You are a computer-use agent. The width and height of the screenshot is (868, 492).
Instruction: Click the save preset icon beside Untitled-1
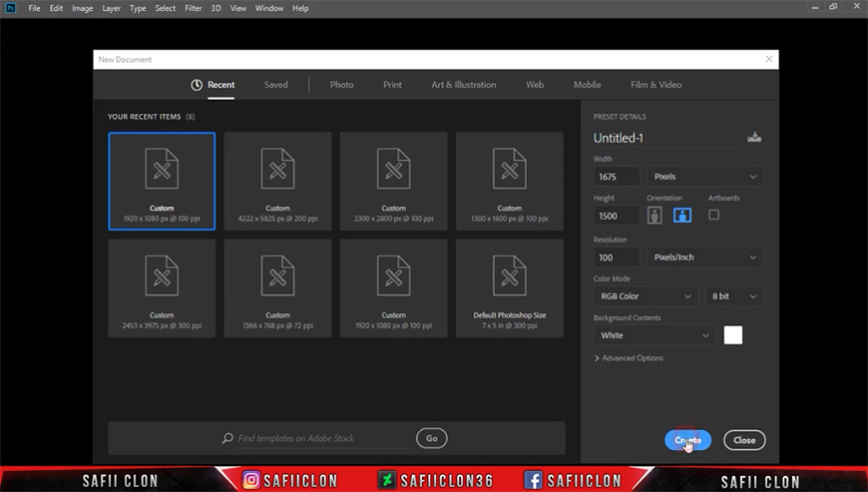pyautogui.click(x=754, y=137)
